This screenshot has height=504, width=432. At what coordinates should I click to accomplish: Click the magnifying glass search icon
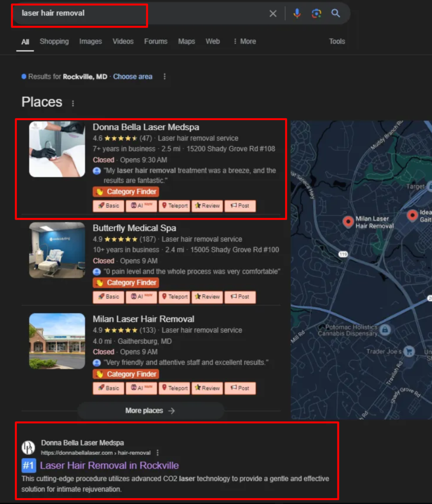[335, 13]
